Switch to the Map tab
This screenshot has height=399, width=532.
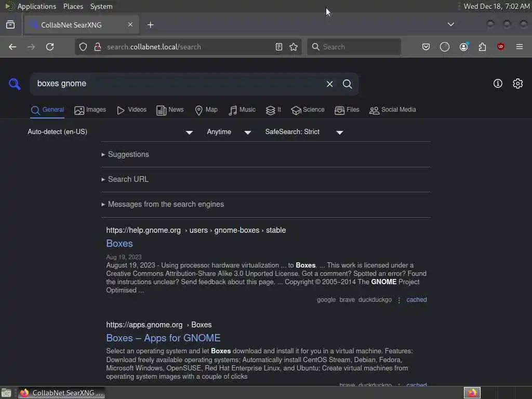[206, 110]
